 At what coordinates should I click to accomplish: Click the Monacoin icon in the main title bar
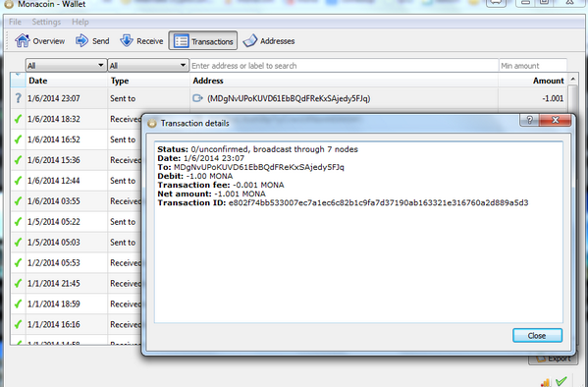coord(9,4)
